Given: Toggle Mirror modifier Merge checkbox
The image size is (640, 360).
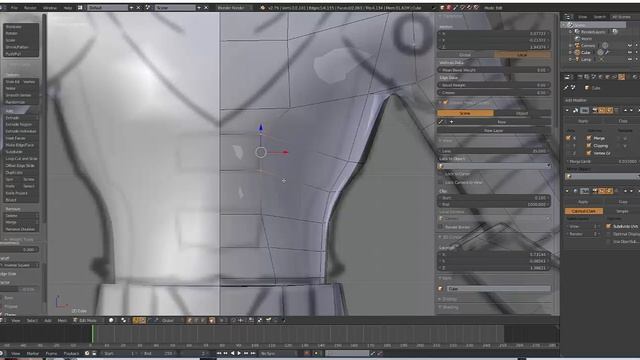Looking at the screenshot, I should coord(589,138).
